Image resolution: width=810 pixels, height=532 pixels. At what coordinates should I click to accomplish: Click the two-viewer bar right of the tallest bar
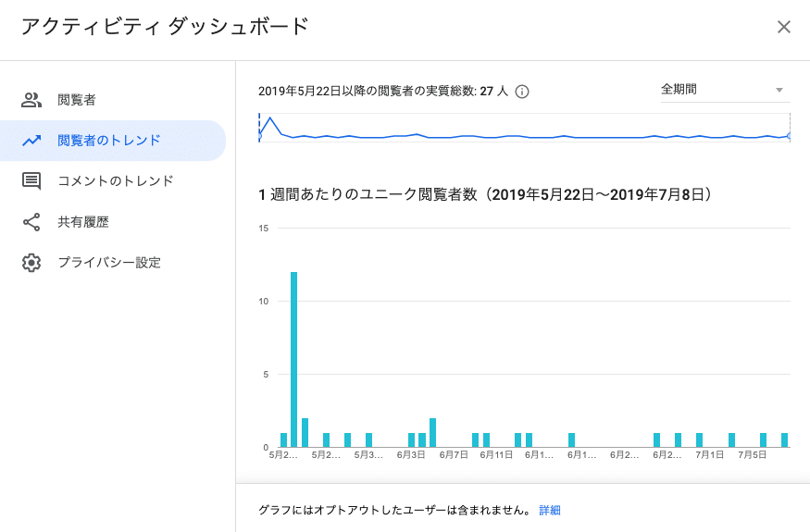pos(305,433)
